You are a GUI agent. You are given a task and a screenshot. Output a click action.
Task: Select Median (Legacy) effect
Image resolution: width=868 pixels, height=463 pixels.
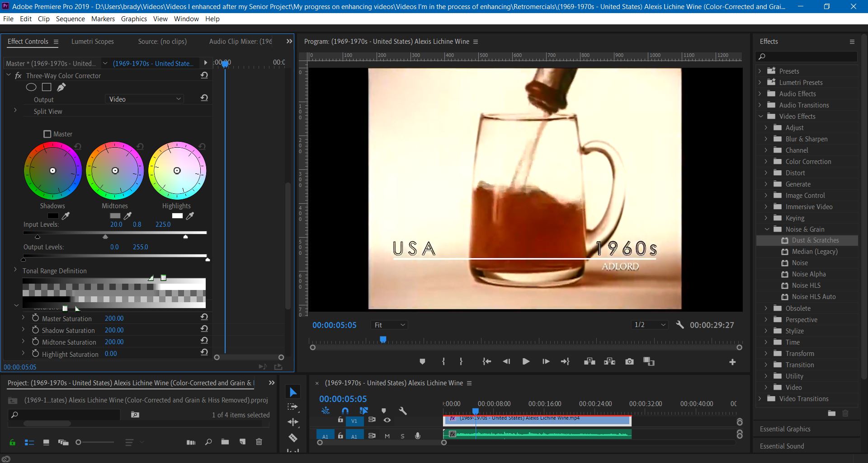coord(814,252)
